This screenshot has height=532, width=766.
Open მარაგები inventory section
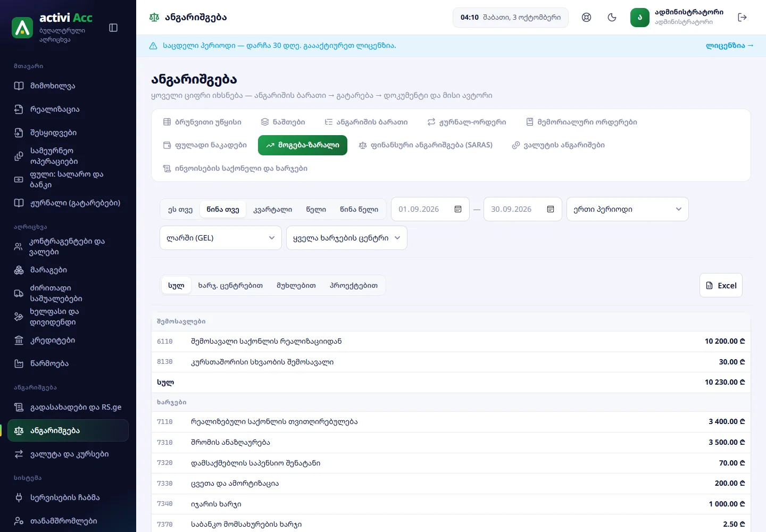click(x=68, y=270)
